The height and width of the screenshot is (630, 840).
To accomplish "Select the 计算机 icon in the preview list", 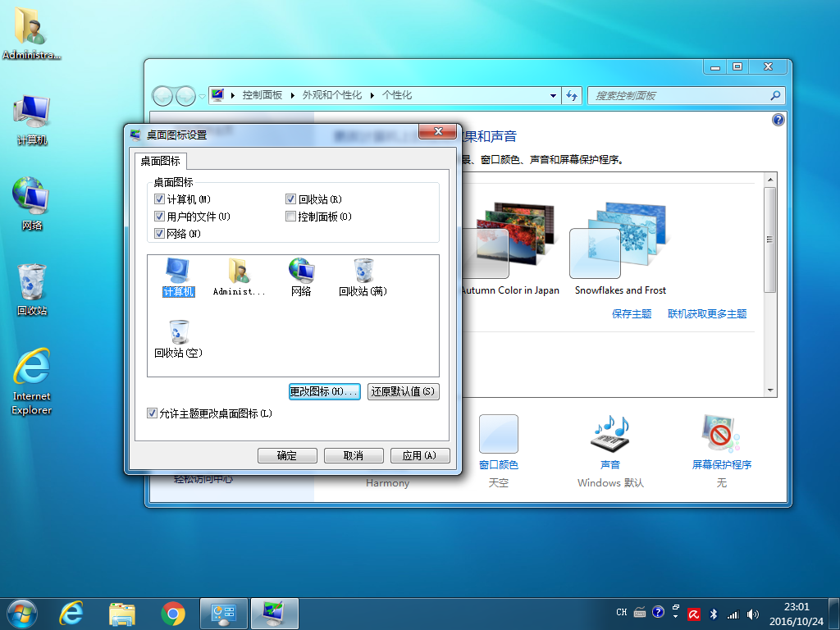I will point(178,277).
